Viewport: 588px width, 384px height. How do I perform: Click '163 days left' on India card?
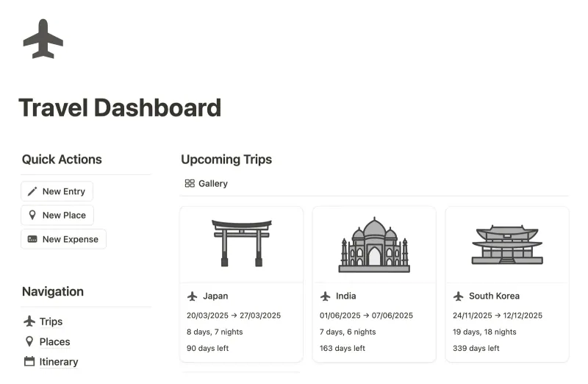tap(343, 349)
